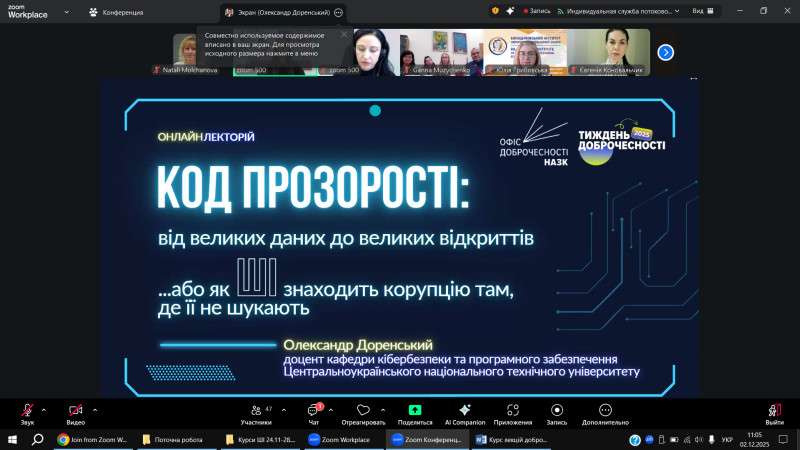Open Zoom Workplace home menu dropdown
The width and height of the screenshot is (800, 450).
point(66,12)
